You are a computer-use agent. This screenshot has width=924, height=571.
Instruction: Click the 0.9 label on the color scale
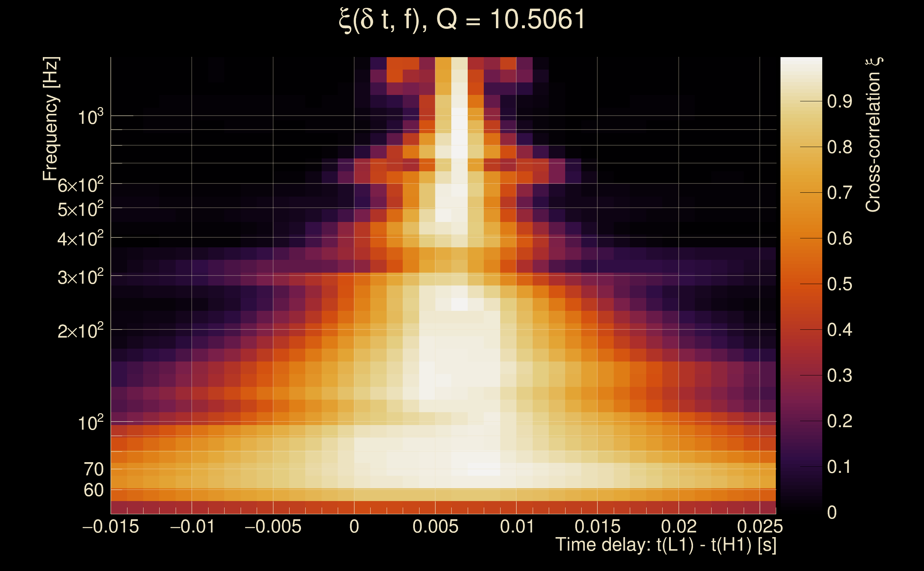(x=839, y=101)
